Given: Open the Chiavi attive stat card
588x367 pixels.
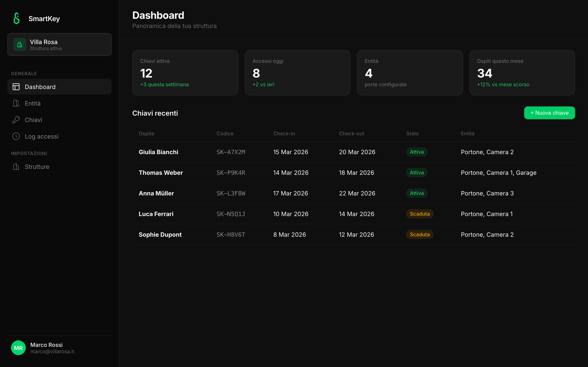Looking at the screenshot, I should coord(185,72).
